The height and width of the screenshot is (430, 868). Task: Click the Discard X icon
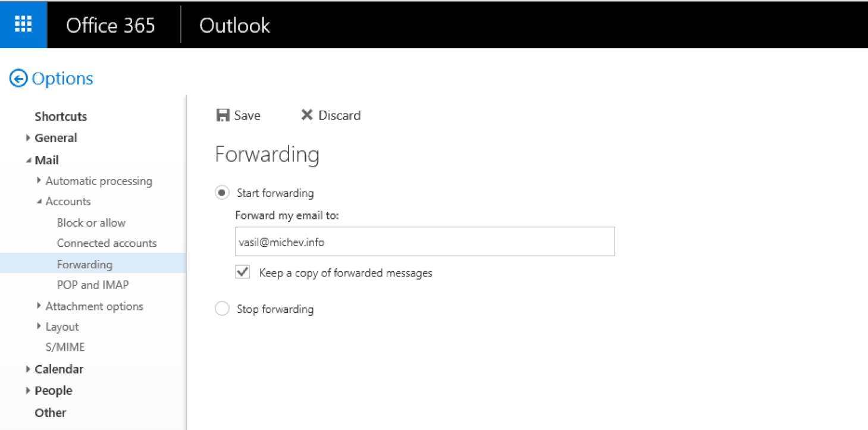coord(307,115)
